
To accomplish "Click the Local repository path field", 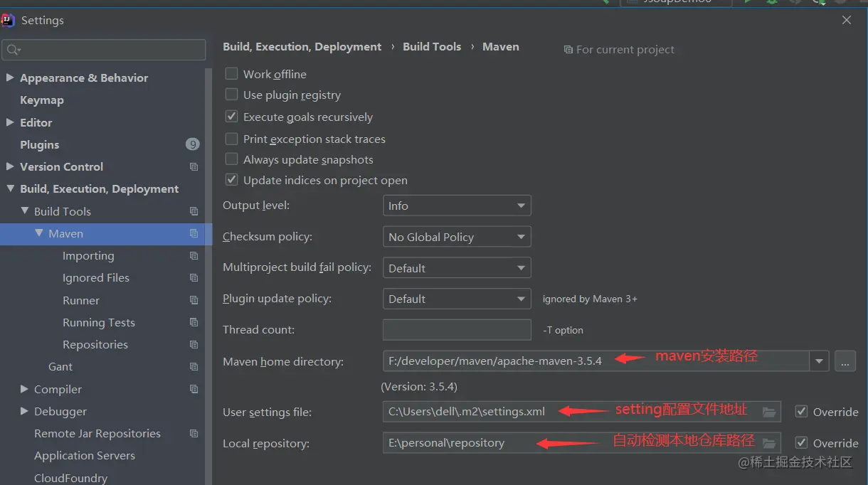I will tap(581, 442).
